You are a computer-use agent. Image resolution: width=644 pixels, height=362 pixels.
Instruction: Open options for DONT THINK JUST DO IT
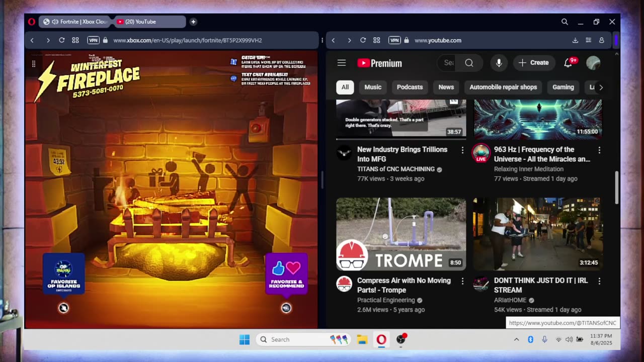(x=599, y=281)
